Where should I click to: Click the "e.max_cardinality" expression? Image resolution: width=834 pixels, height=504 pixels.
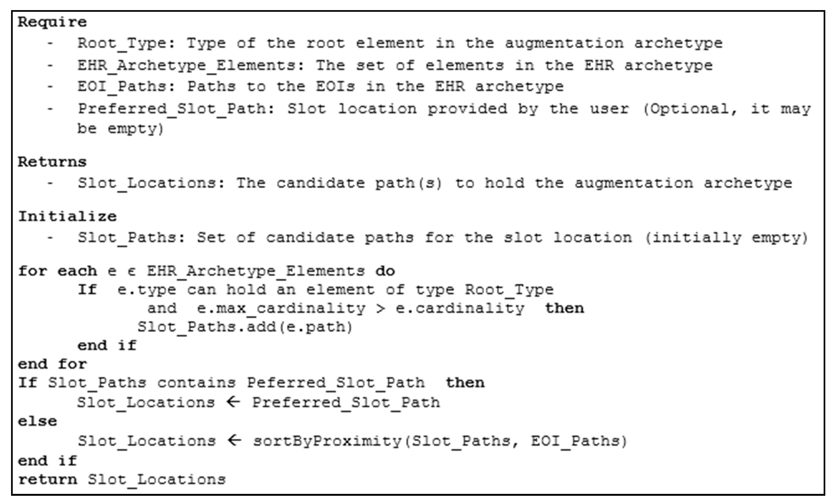click(281, 308)
